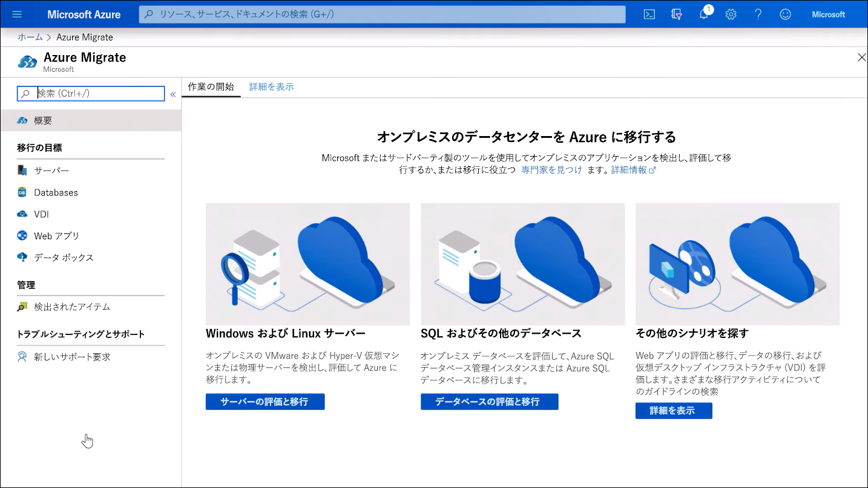Click the サーバー server icon in sidebar
The image size is (868, 488).
coord(22,171)
